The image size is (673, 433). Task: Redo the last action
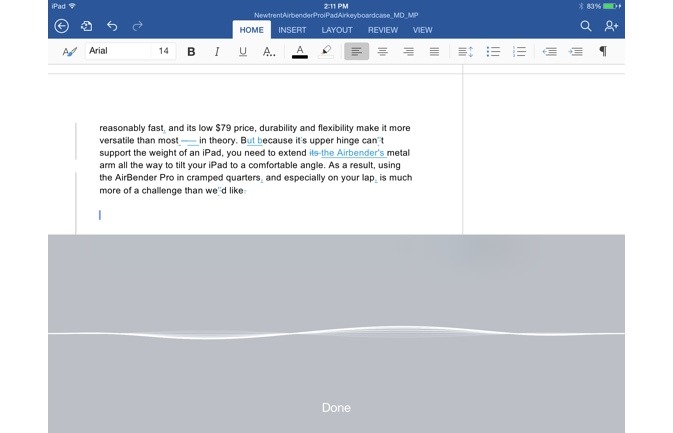(x=137, y=26)
